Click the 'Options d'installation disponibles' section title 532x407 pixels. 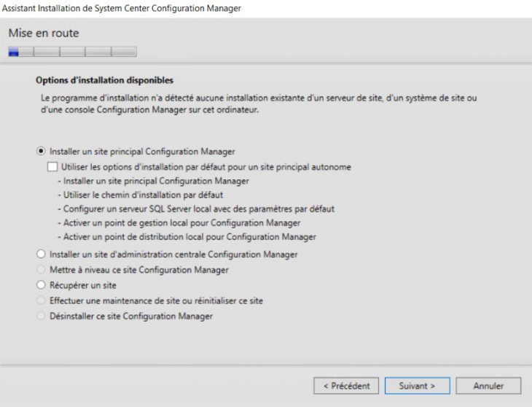point(104,80)
